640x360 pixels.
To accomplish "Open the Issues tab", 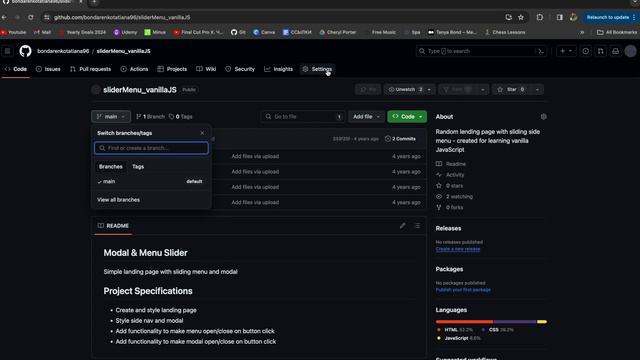I will click(x=48, y=69).
